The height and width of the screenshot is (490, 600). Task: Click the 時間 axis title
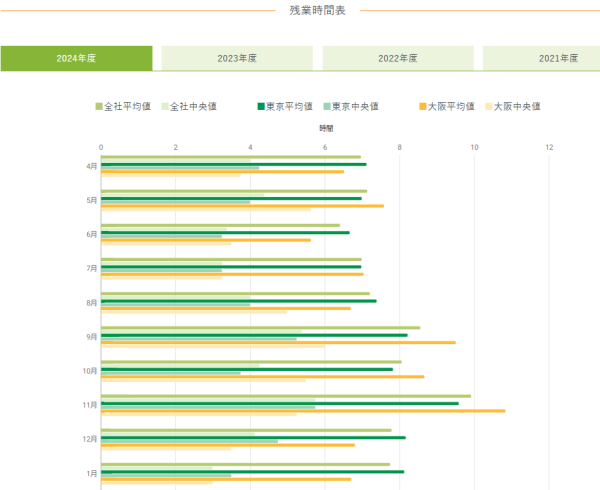pyautogui.click(x=326, y=129)
